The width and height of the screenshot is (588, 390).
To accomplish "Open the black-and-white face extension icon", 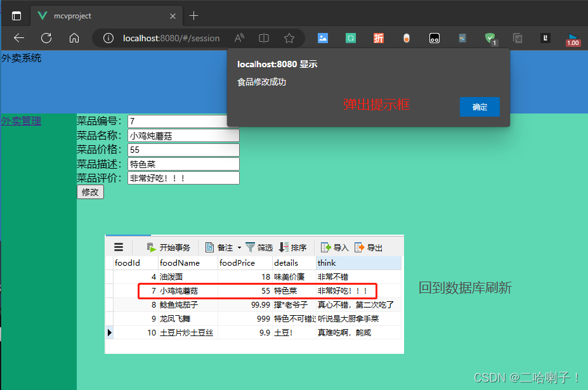I will click(x=434, y=38).
